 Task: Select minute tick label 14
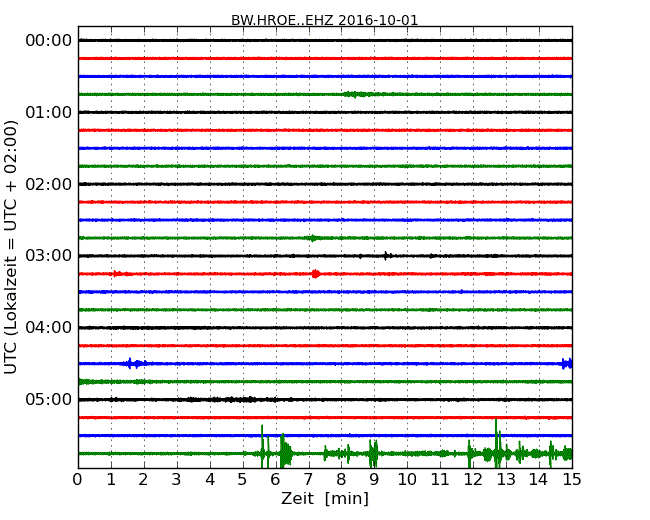539,480
